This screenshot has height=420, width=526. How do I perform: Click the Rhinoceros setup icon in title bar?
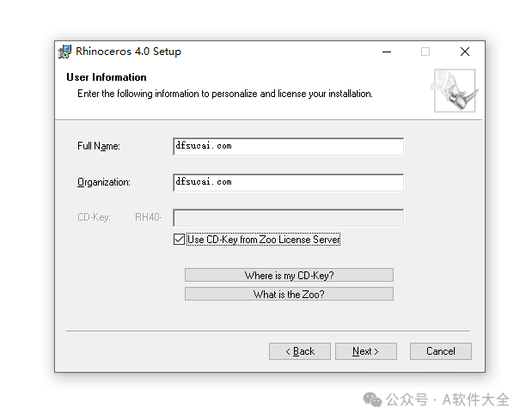[x=64, y=52]
